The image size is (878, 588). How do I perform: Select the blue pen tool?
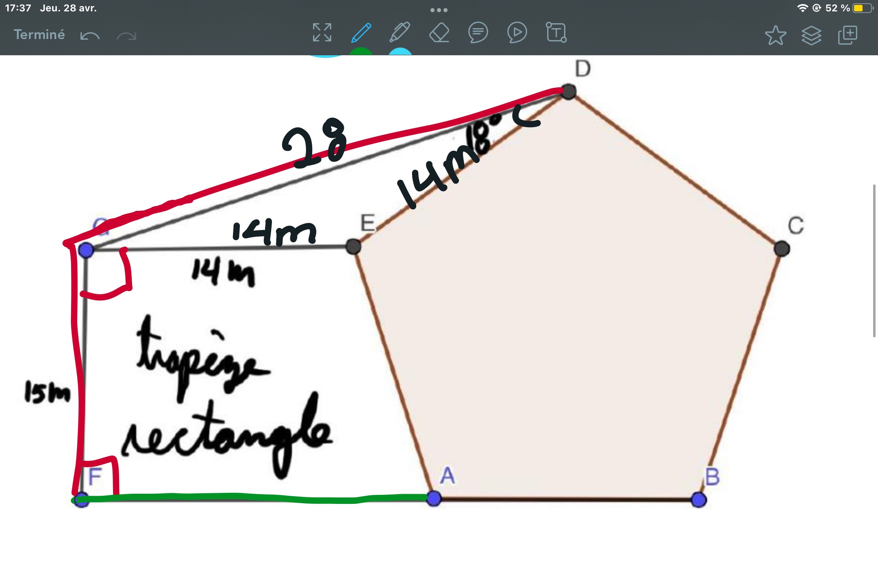(x=361, y=33)
